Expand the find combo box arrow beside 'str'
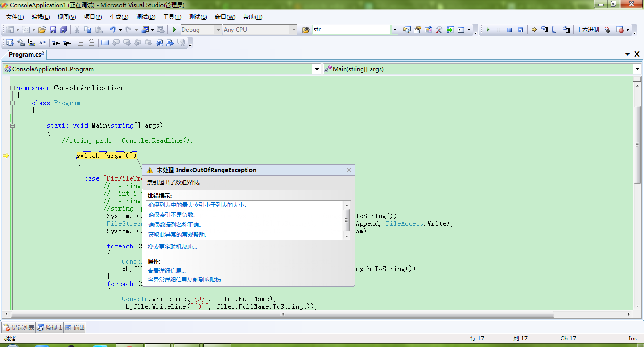 tap(395, 30)
